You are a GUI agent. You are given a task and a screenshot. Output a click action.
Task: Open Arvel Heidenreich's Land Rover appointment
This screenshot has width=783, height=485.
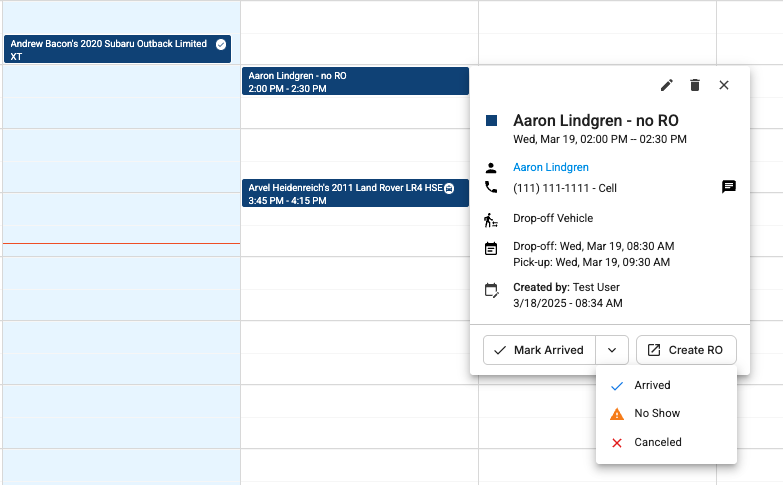[x=355, y=193]
